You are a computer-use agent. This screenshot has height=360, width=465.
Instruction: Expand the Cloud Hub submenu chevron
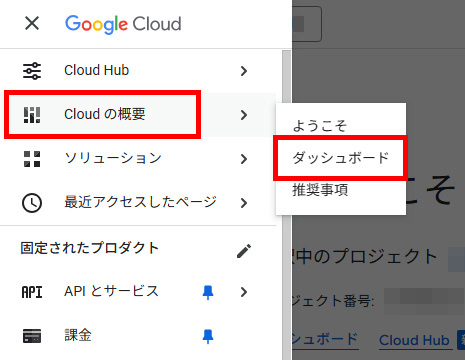click(x=244, y=71)
